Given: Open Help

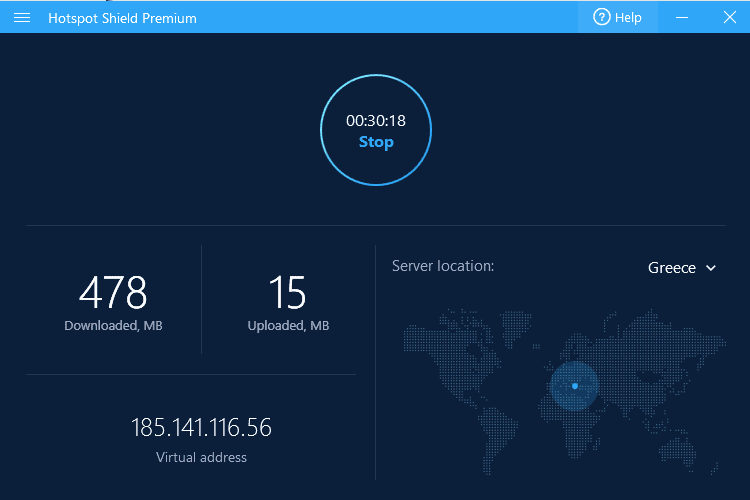Looking at the screenshot, I should [618, 18].
